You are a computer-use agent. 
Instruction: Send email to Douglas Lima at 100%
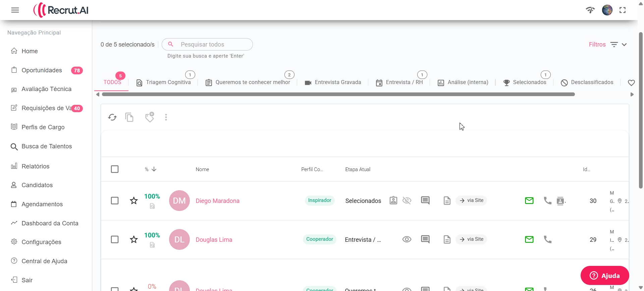[529, 239]
